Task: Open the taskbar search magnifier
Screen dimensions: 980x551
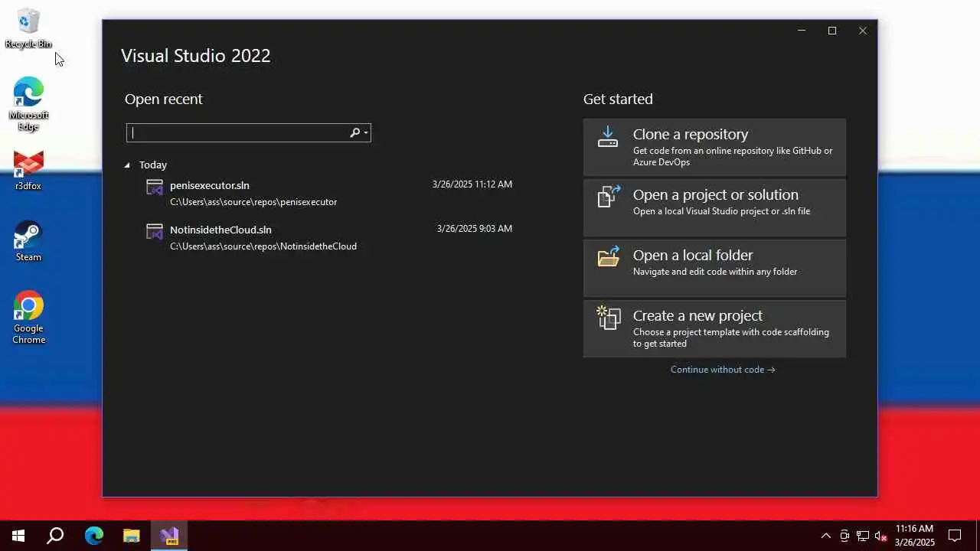Action: pos(55,536)
